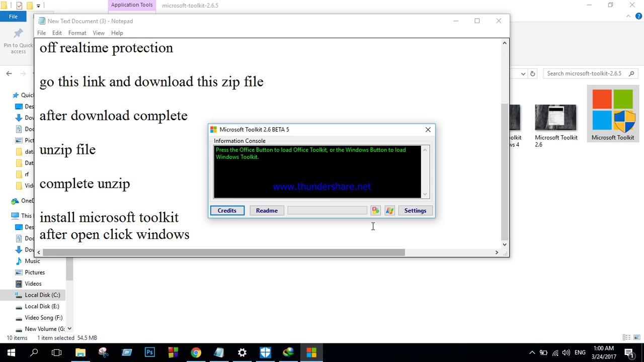Switch to Microsoft Toolkit taskbar icon
The width and height of the screenshot is (644, 362).
click(x=311, y=352)
